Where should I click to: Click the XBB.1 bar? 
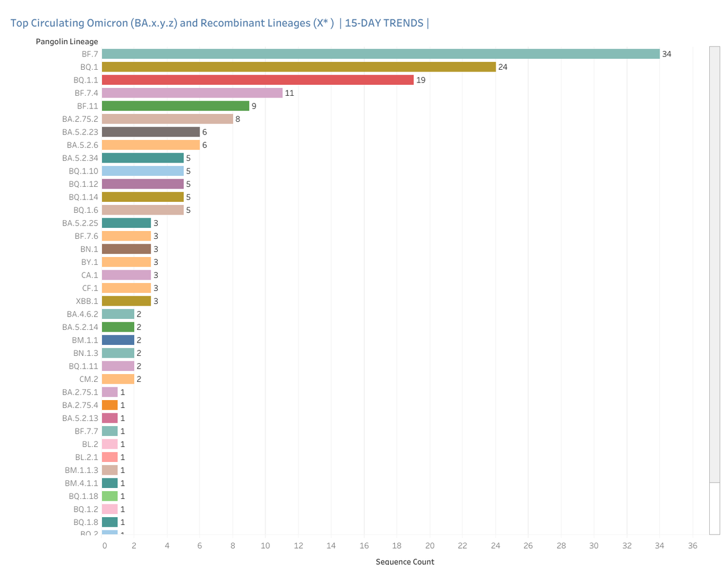[126, 301]
